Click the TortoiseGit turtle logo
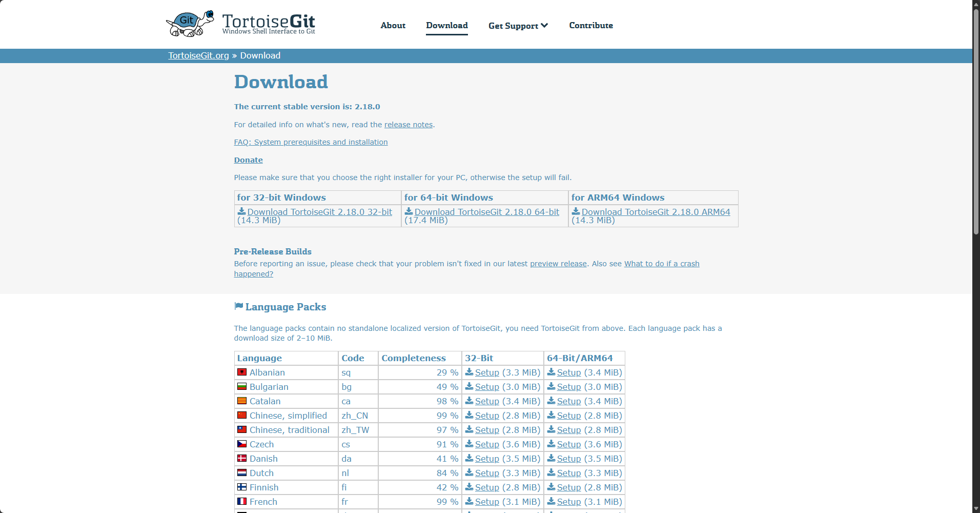The image size is (980, 513). click(x=190, y=24)
